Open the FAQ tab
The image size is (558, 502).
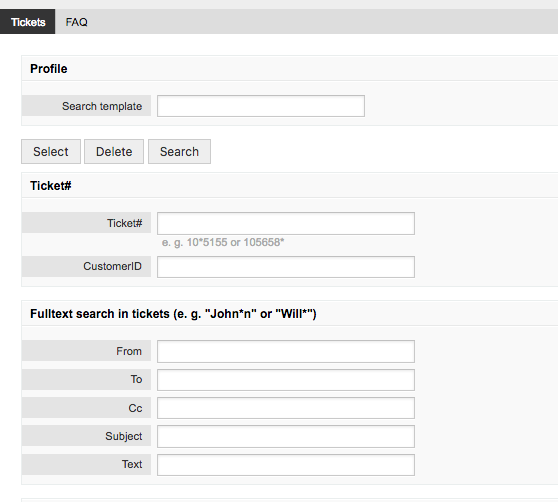pos(77,22)
